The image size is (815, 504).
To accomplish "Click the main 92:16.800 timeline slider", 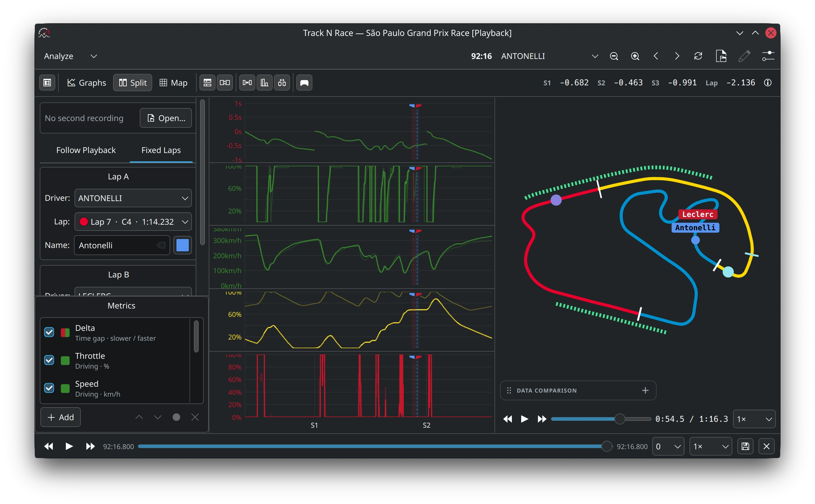I will (375, 446).
